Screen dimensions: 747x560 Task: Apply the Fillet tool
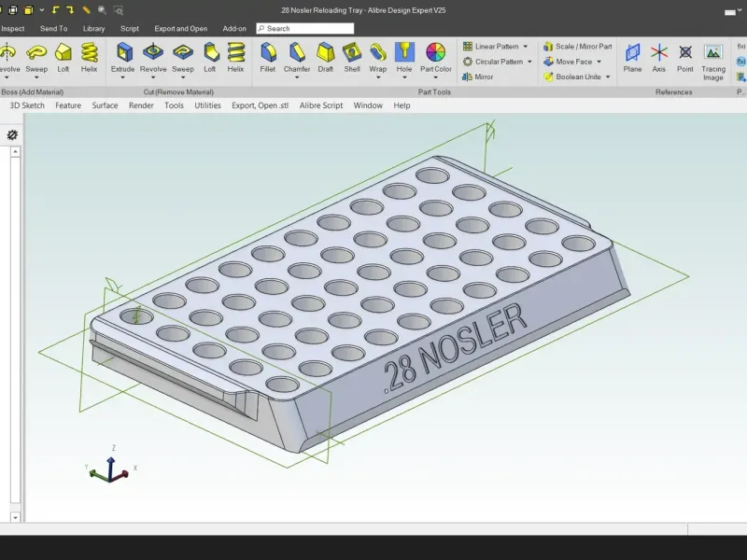pyautogui.click(x=268, y=58)
